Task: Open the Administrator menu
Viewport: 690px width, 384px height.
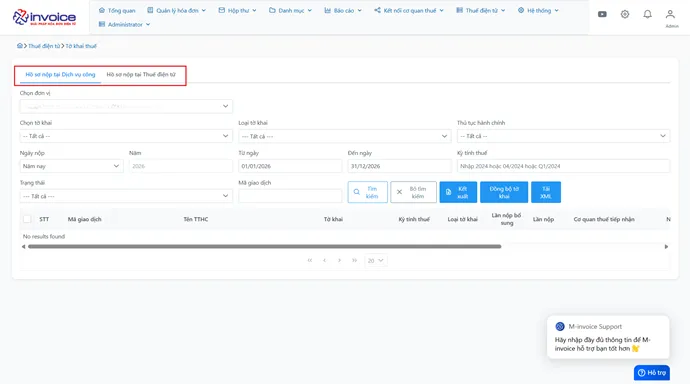Action: point(124,24)
